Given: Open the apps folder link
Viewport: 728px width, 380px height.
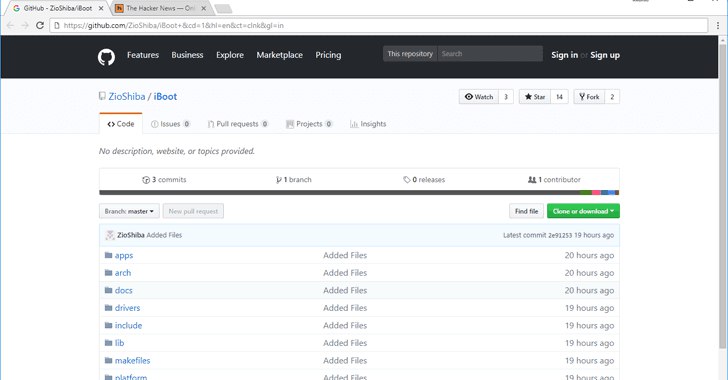Looking at the screenshot, I should coord(124,256).
